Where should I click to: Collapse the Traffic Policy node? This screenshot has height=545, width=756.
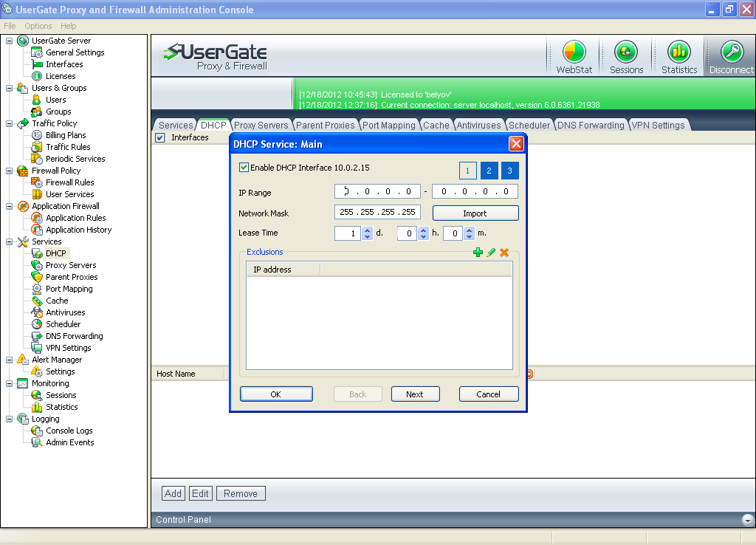click(9, 123)
